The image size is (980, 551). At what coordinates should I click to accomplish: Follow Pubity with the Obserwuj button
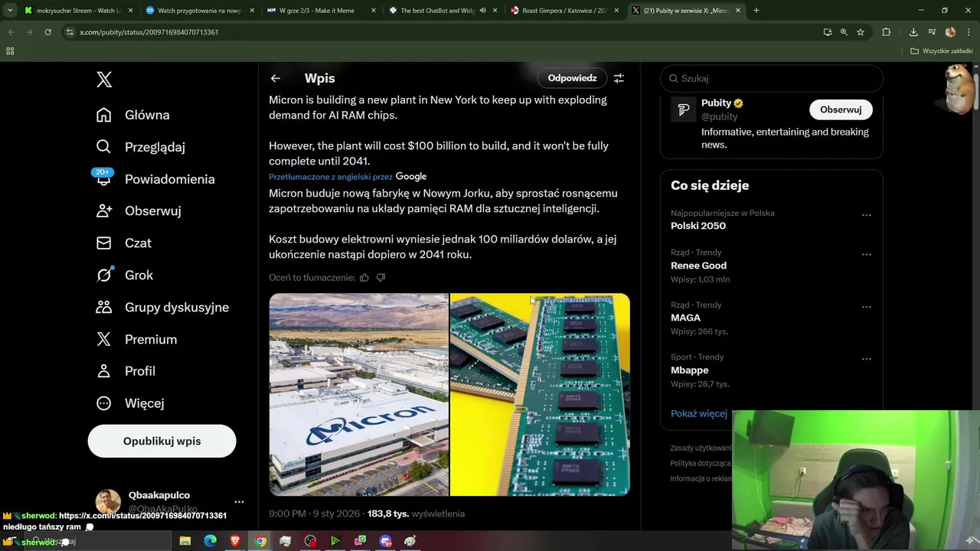click(841, 109)
